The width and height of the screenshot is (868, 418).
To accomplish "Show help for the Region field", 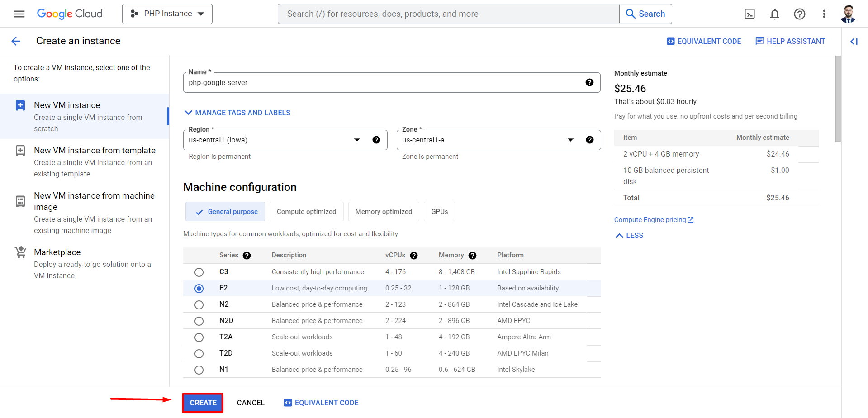I will (x=376, y=140).
